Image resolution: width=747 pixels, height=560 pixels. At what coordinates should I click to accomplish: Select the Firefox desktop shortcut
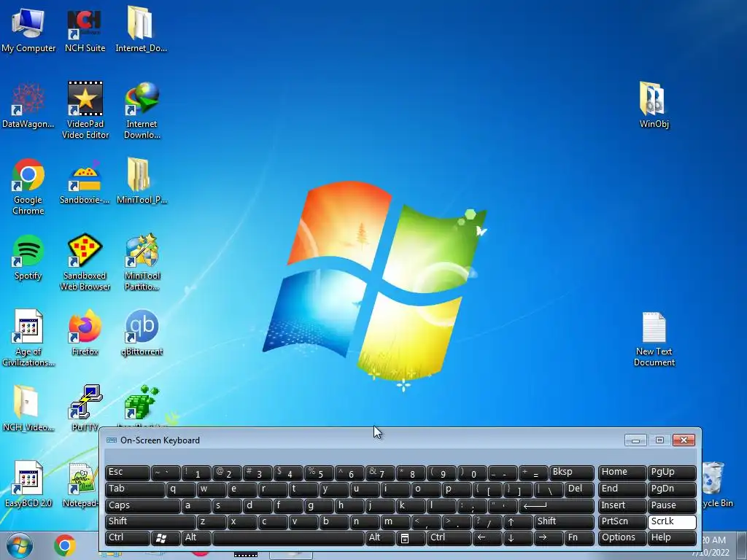85,333
